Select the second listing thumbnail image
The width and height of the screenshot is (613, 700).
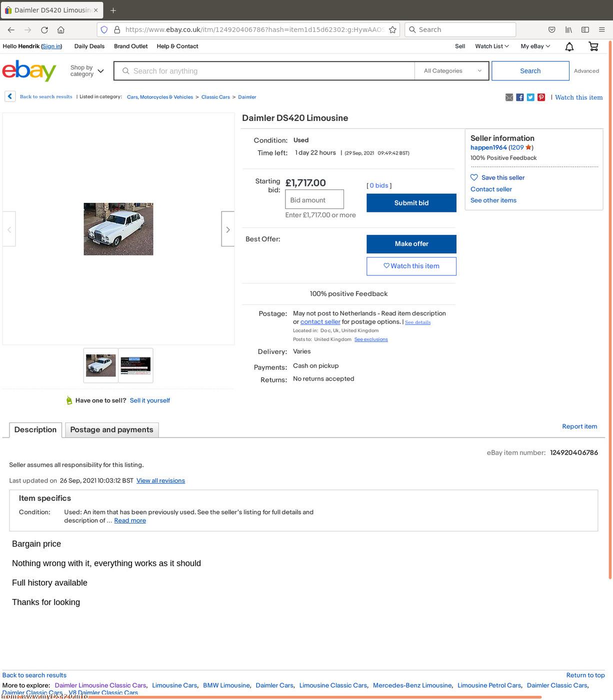[x=135, y=365]
